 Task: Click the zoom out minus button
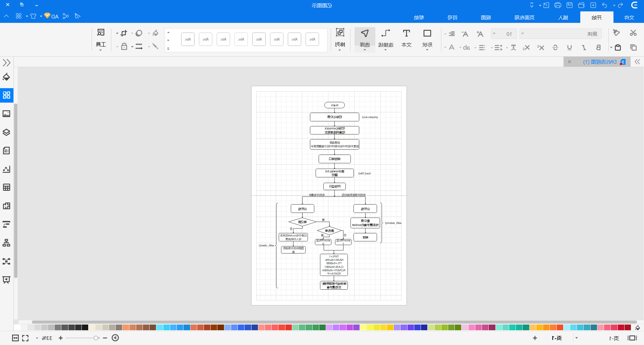105,338
